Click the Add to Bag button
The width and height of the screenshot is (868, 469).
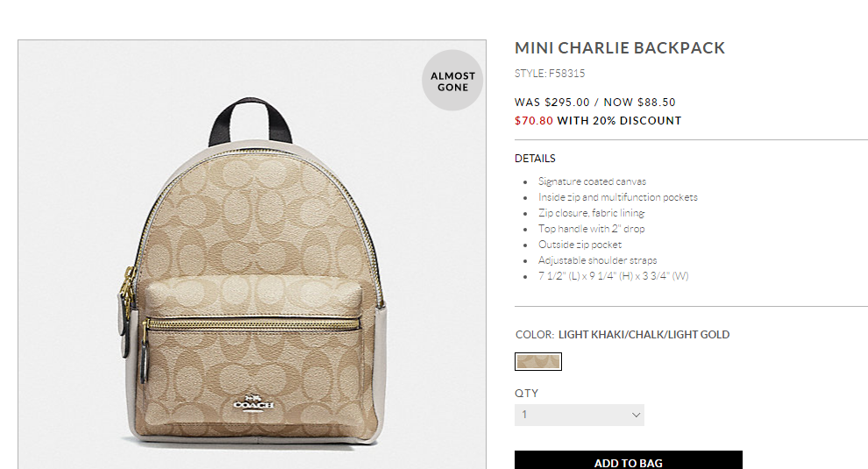click(x=629, y=460)
